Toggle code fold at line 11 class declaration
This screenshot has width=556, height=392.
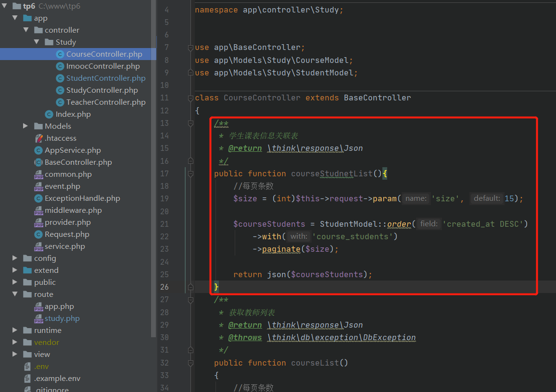click(191, 98)
